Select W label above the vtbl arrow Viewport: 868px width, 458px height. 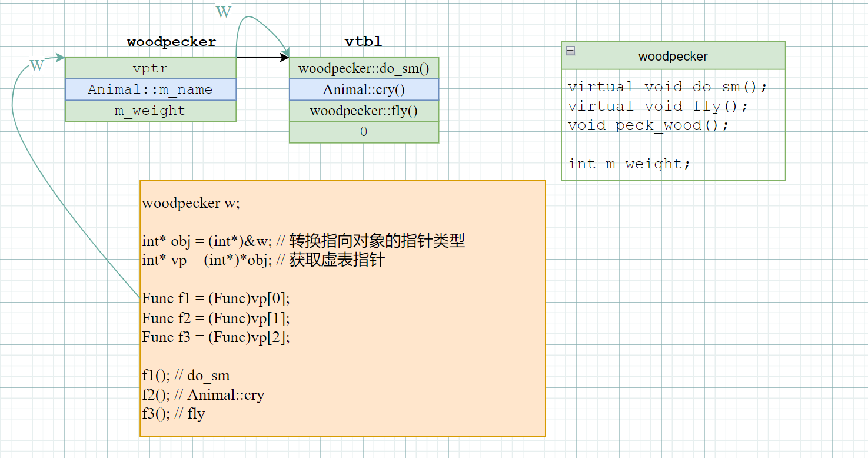[224, 12]
